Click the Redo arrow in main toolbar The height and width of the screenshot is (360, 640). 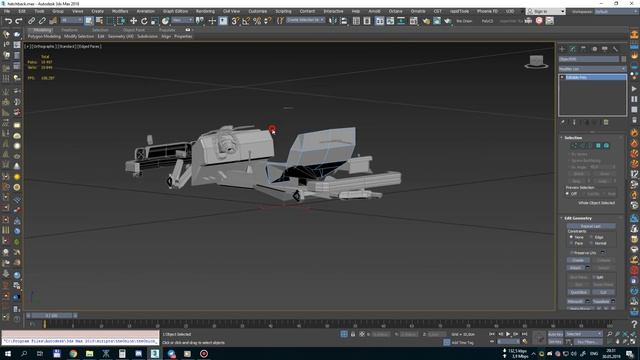pyautogui.click(x=18, y=20)
